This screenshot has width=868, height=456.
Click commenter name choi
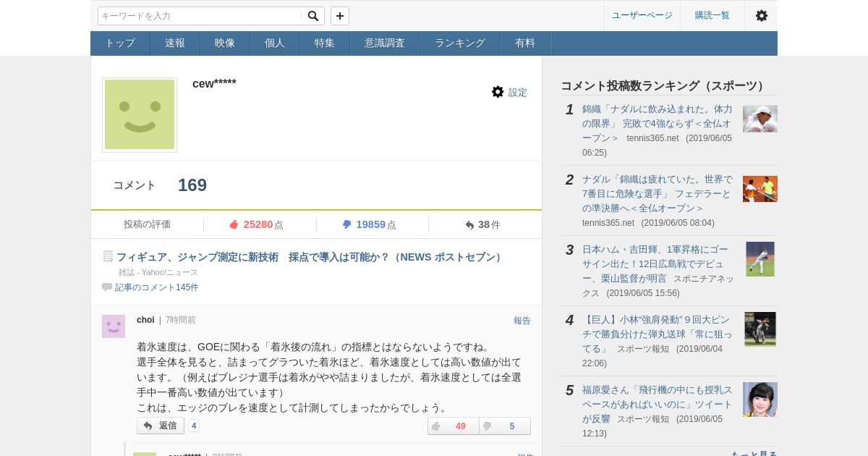click(145, 320)
